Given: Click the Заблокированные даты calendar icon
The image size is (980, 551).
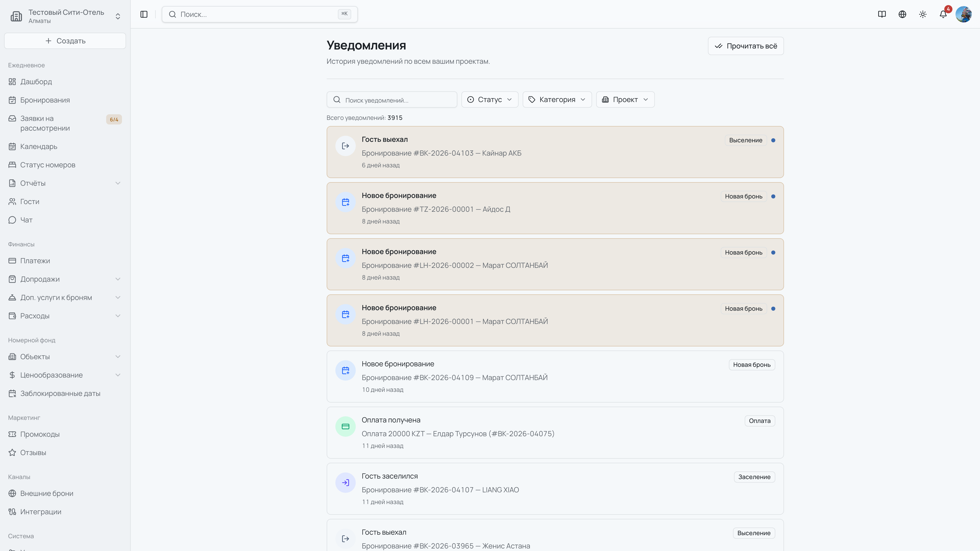Looking at the screenshot, I should 12,393.
